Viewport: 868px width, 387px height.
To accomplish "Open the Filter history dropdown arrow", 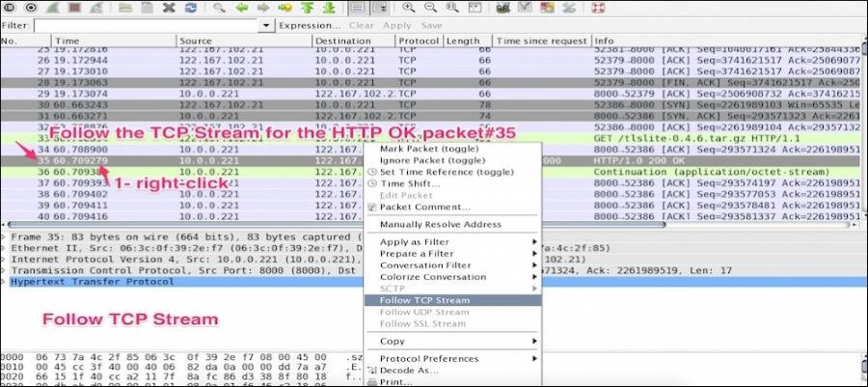I will (267, 25).
